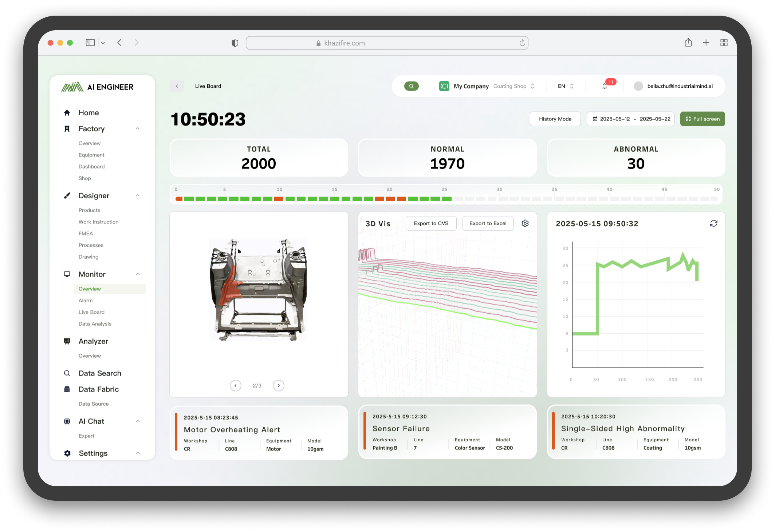Show next model image arrow
775x532 pixels.
(279, 385)
